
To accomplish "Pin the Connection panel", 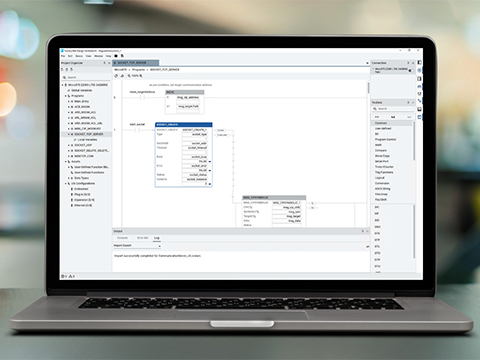I will 408,63.
